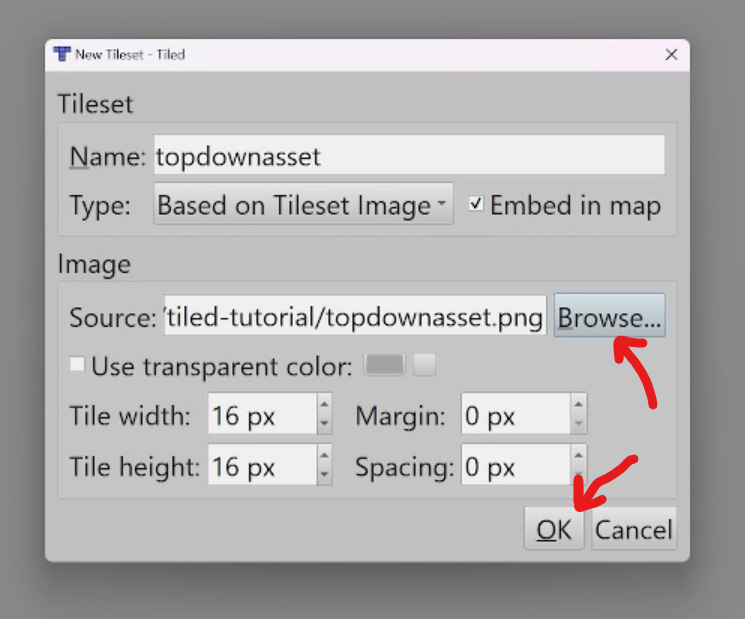Click the Tile height: label
Viewport: 745px width, 619px height.
[x=134, y=467]
